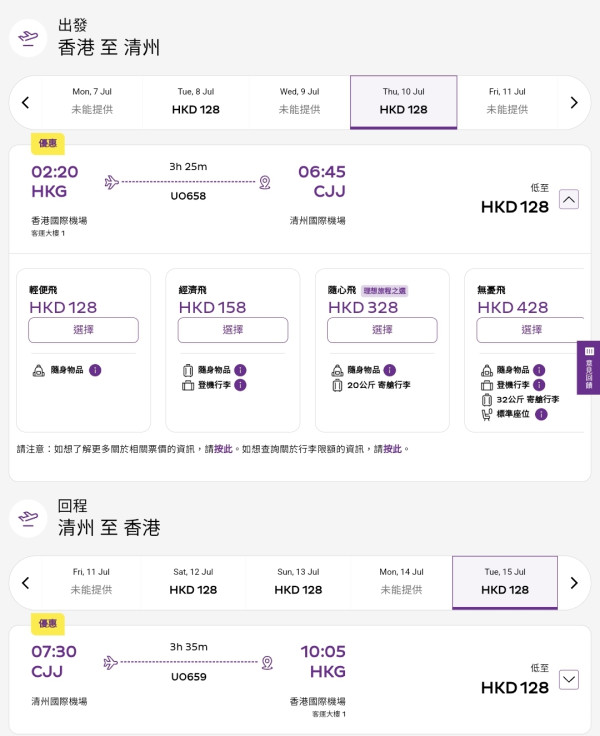The width and height of the screenshot is (600, 736).
Task: Click the return plane icon beside 回程
Action: click(28, 518)
